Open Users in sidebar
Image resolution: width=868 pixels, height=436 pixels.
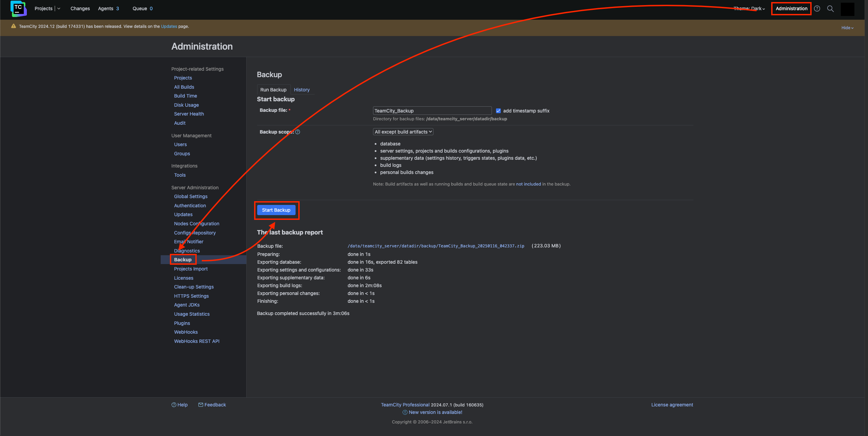(x=180, y=144)
